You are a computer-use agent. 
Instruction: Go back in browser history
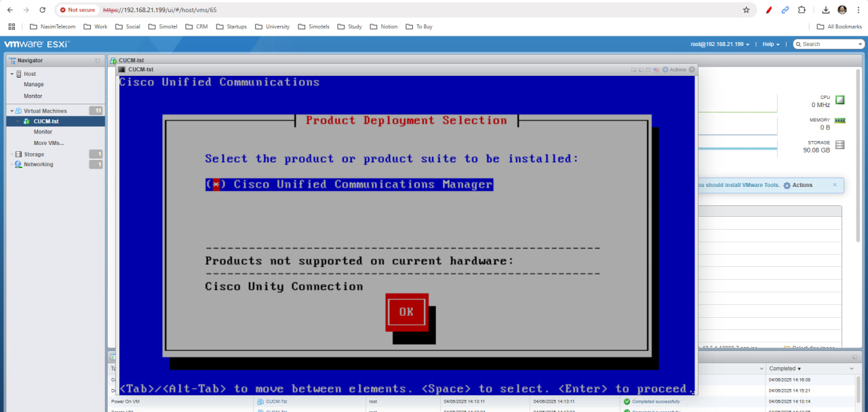pyautogui.click(x=10, y=10)
